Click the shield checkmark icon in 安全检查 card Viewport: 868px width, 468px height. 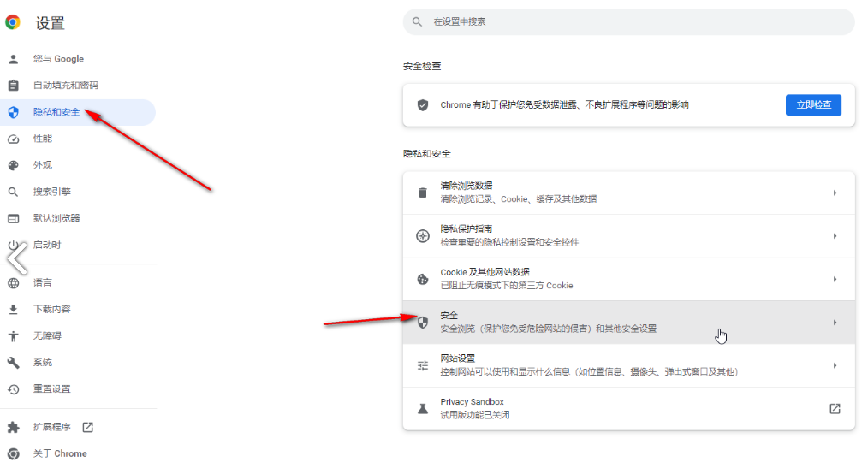[x=423, y=105]
